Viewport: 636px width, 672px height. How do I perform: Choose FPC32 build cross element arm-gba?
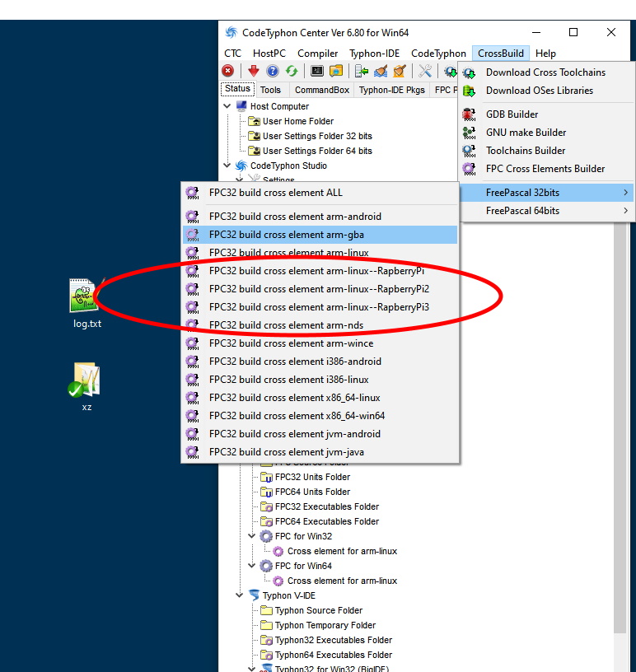(x=320, y=235)
